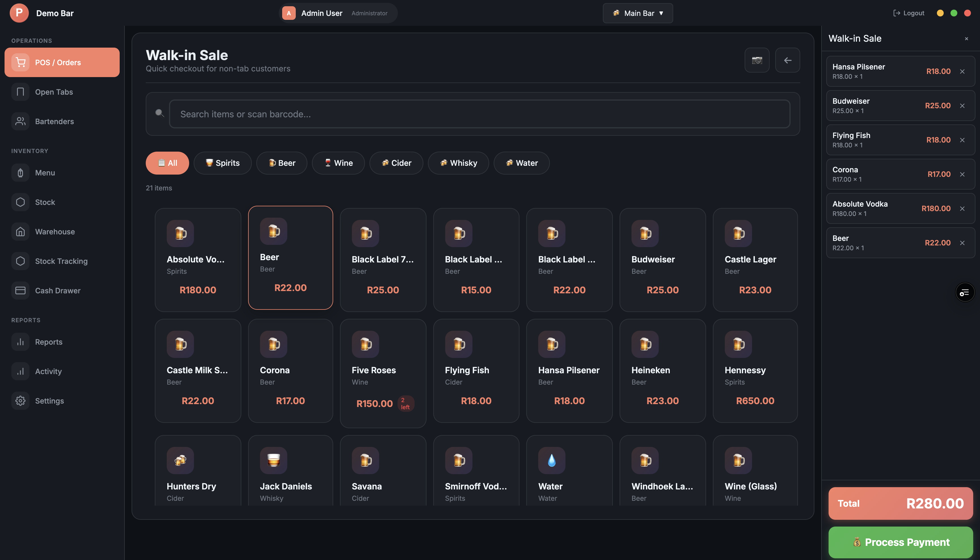Click the Stock Tracking hexagon icon
980x560 pixels.
20,261
